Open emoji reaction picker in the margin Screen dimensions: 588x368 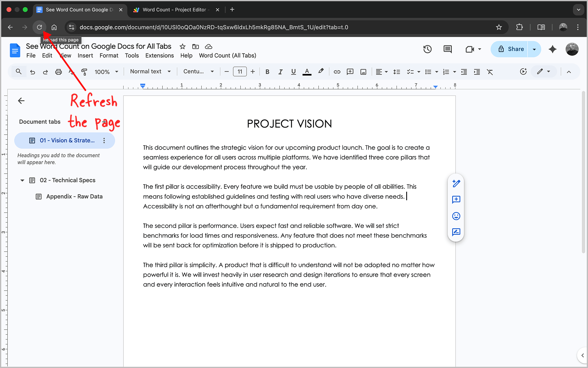456,216
